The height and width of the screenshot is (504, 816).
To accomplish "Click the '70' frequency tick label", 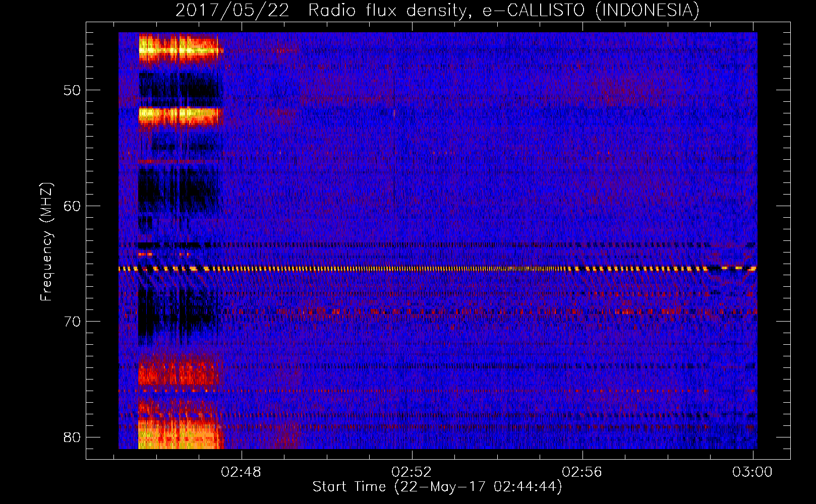I will pos(73,322).
